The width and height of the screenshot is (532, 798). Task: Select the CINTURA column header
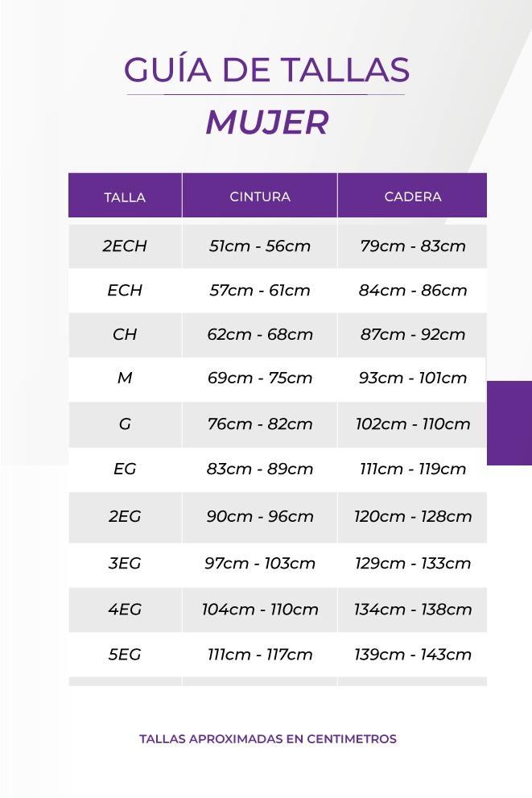pos(260,196)
